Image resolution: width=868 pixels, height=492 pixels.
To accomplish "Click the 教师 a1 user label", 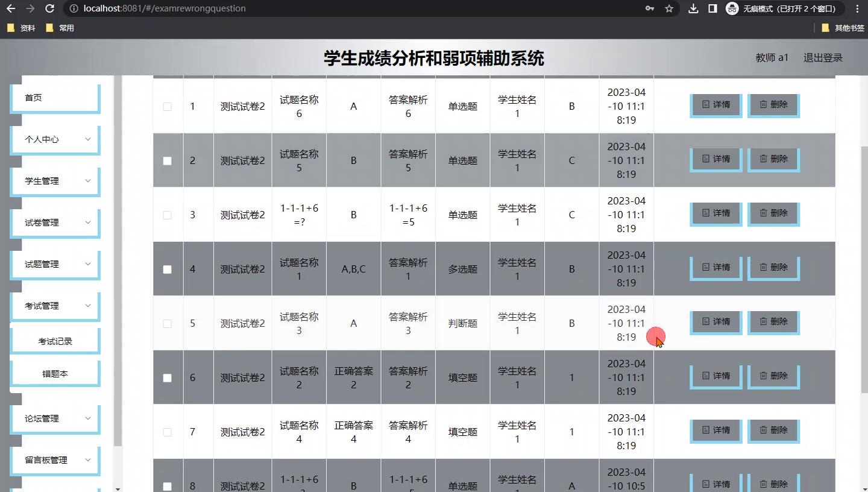I will point(772,58).
